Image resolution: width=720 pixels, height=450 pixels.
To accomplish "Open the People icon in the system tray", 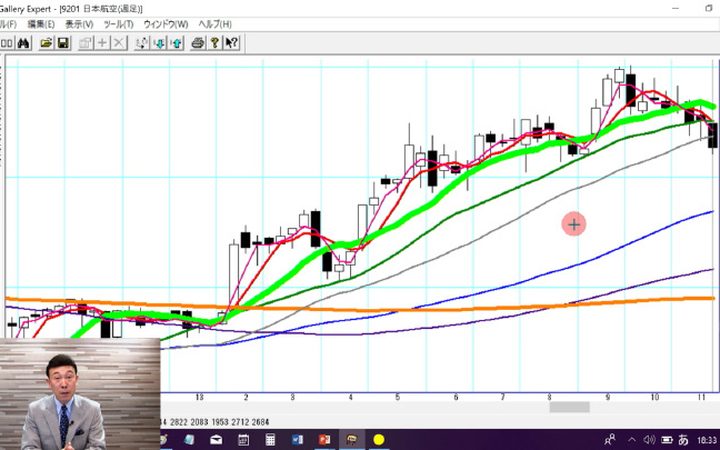I will click(609, 440).
